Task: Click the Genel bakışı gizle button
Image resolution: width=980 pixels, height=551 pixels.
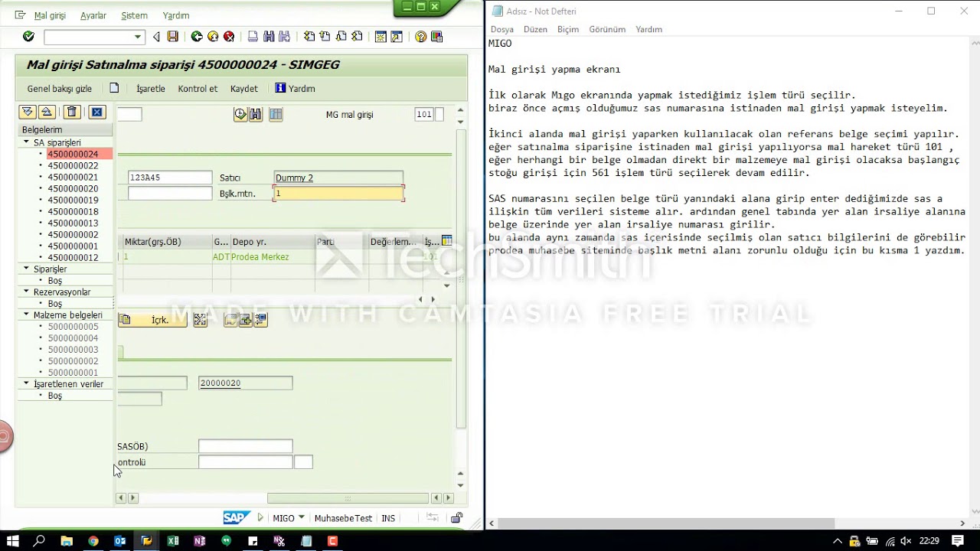Action: pyautogui.click(x=59, y=89)
